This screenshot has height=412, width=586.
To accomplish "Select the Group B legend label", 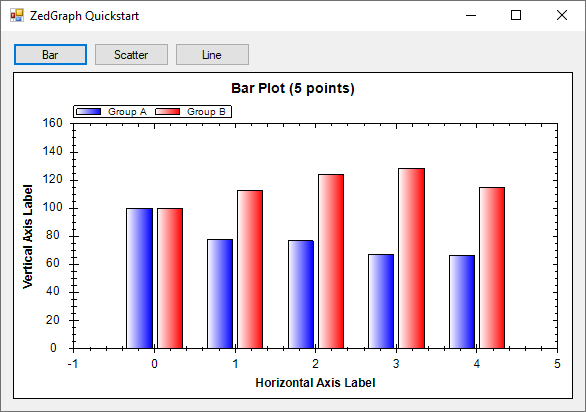I will 206,111.
